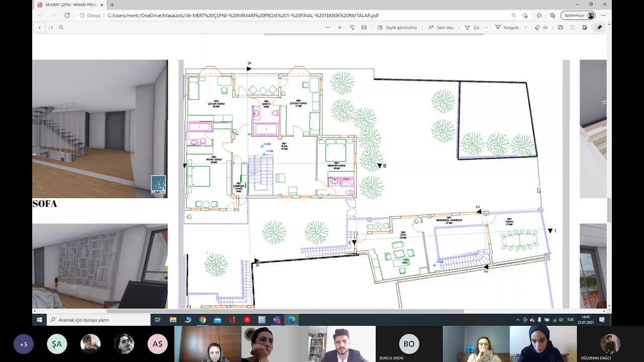Rotate the PDF page

(352, 28)
